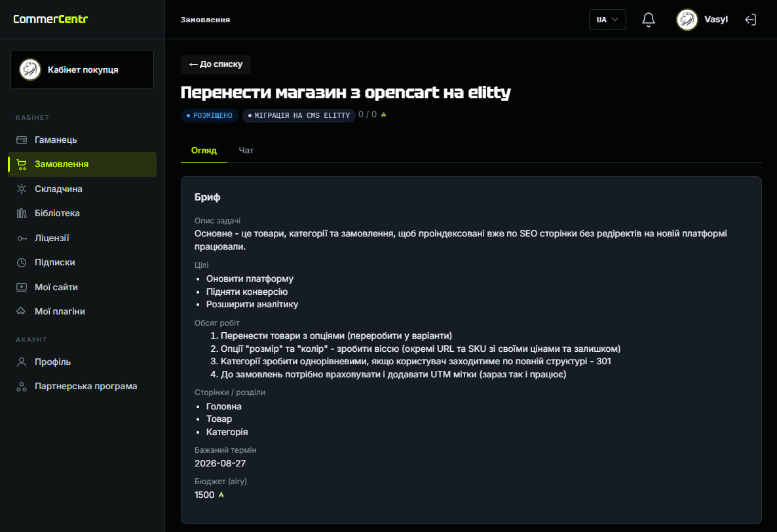The width and height of the screenshot is (777, 532).
Task: Click the Партнерська програма icon
Action: coord(22,387)
